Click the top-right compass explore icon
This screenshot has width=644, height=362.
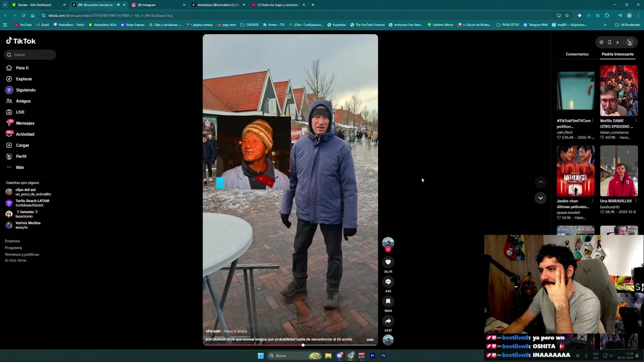pos(601,42)
